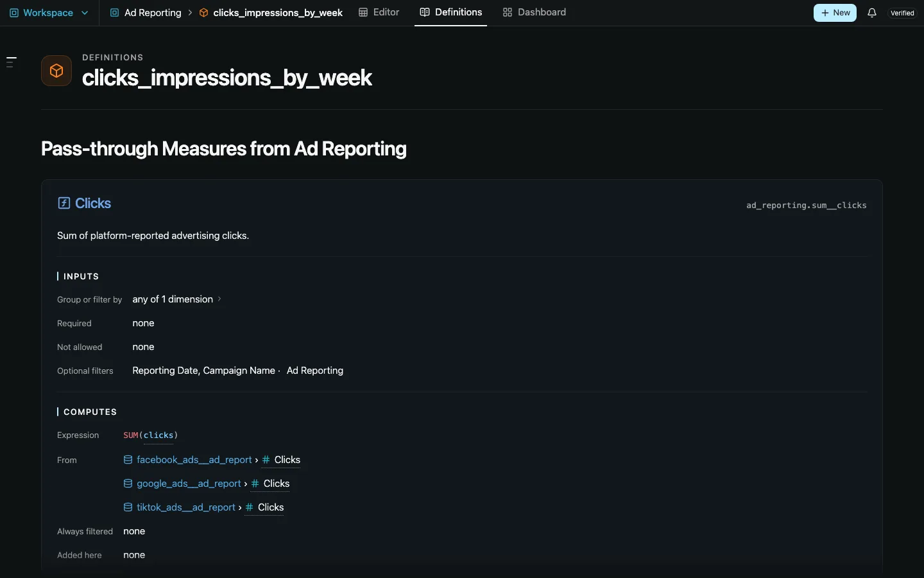Open notifications bell
This screenshot has width=924, height=578.
[872, 13]
